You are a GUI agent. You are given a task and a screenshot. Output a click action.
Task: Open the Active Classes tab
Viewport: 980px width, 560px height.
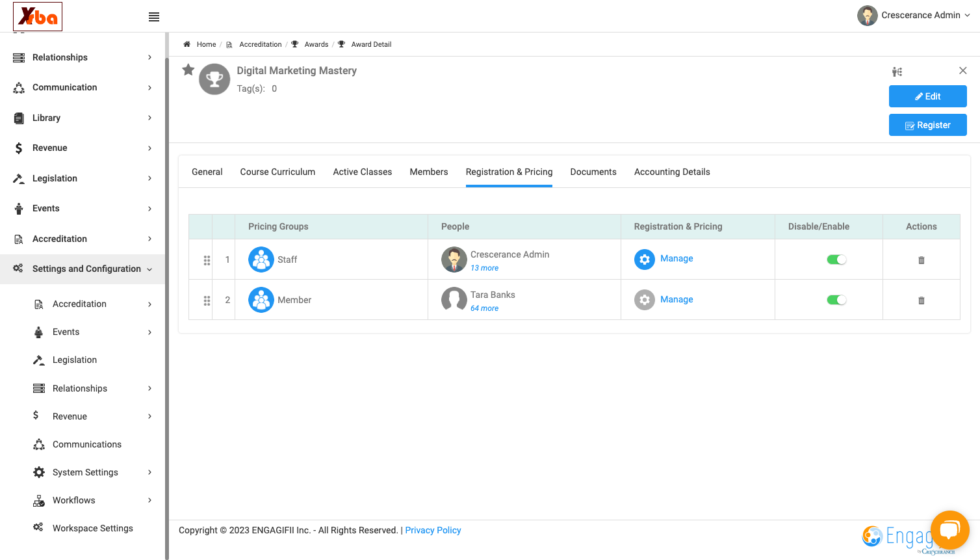tap(363, 172)
